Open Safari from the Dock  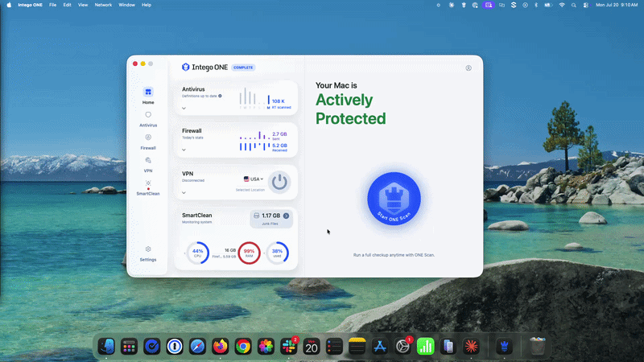coord(197,347)
